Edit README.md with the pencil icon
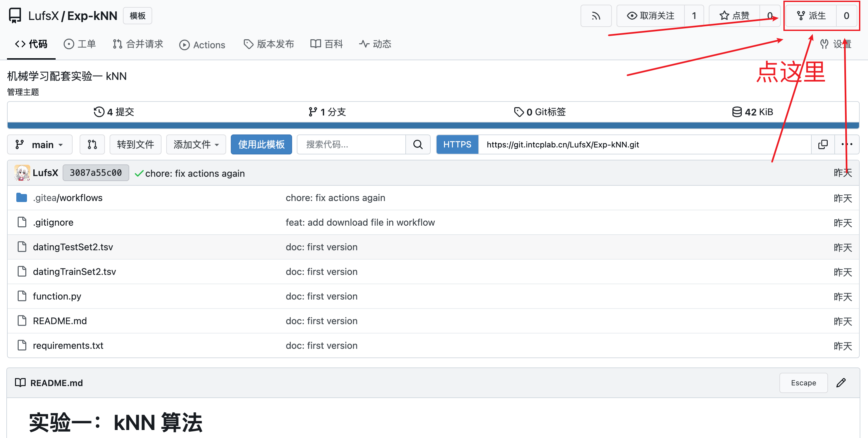This screenshot has height=438, width=868. click(x=841, y=383)
